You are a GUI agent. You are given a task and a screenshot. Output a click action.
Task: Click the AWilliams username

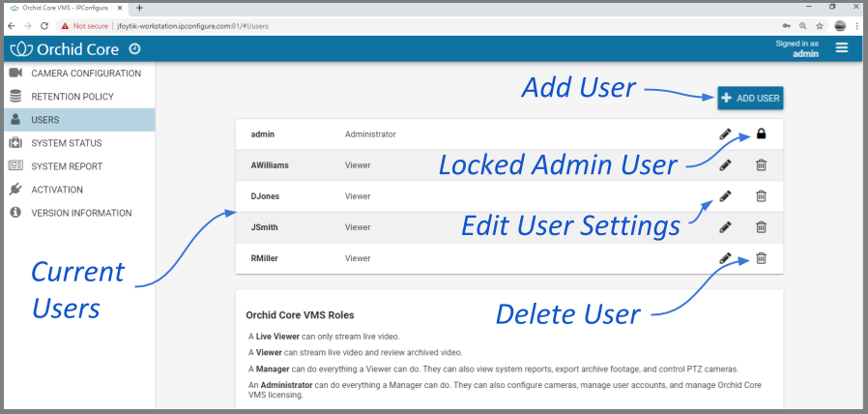(270, 165)
